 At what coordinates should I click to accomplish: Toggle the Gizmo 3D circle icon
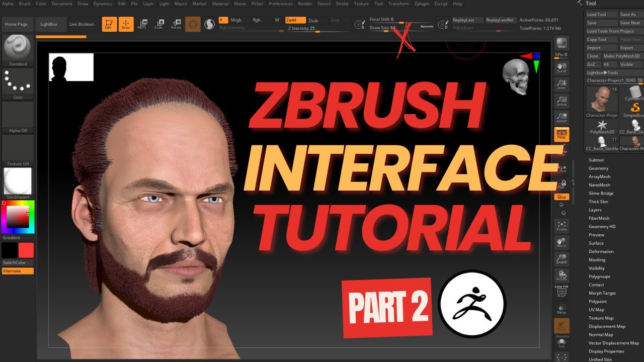click(x=193, y=24)
